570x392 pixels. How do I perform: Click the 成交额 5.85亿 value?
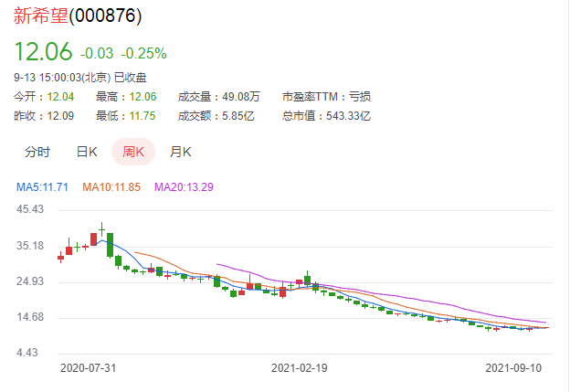click(238, 116)
